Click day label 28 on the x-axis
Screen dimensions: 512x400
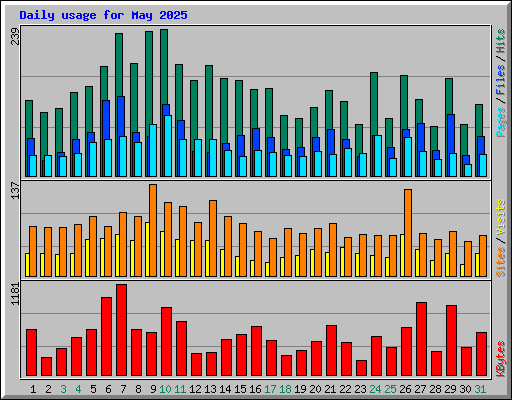[x=435, y=389]
